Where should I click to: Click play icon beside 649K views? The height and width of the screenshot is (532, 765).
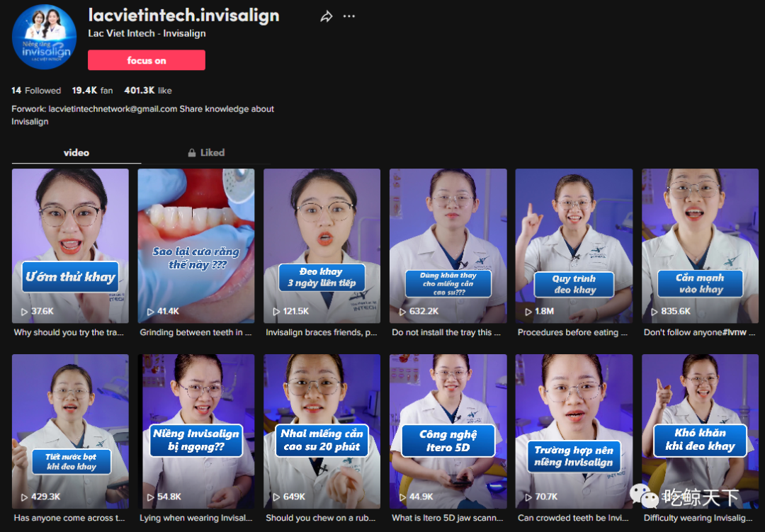(x=276, y=497)
